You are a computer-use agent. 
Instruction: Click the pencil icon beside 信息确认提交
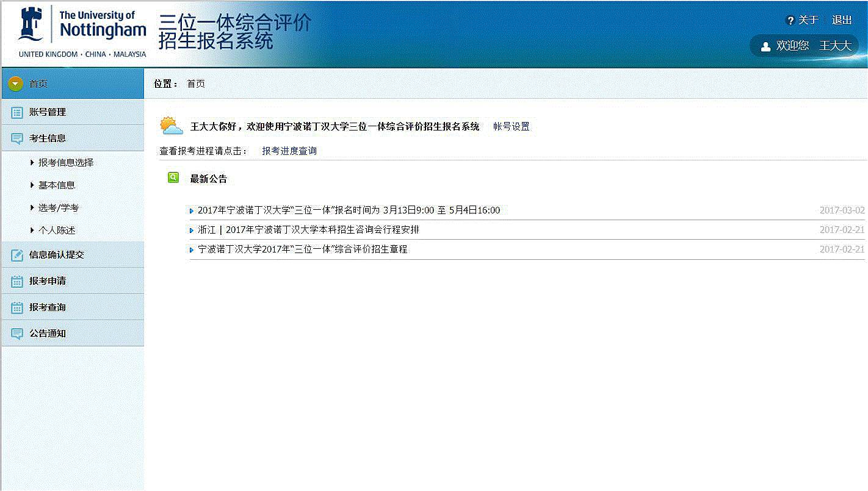pyautogui.click(x=17, y=255)
